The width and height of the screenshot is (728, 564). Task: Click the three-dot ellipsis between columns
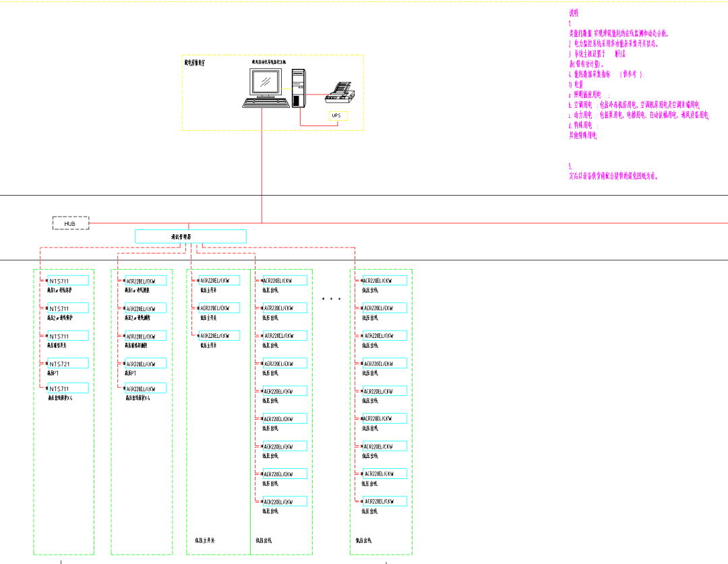331,298
